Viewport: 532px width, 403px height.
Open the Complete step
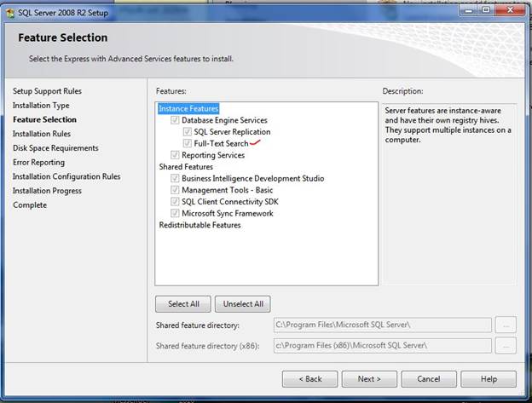pyautogui.click(x=30, y=204)
